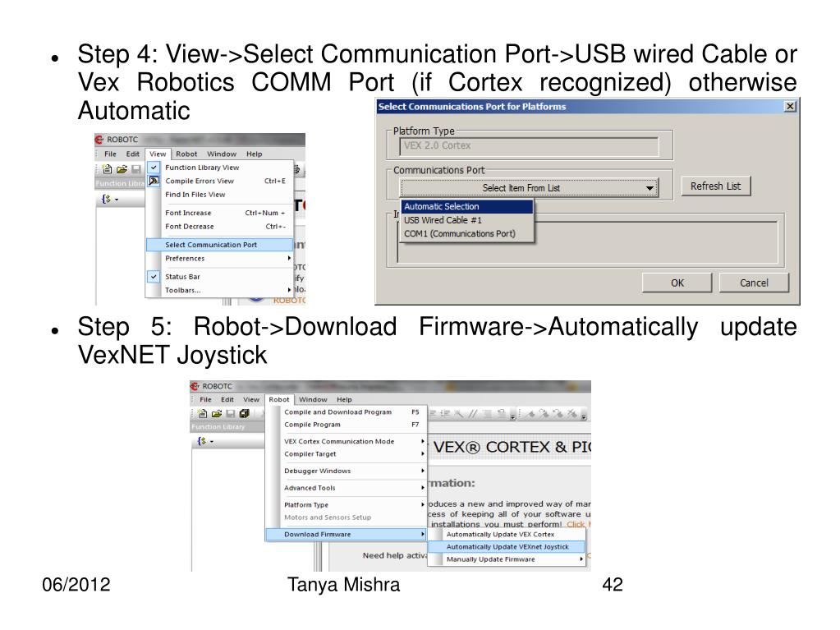Screen dimensions: 840x630
Task: Choose Select Communication Port in the View menu
Action: click(x=219, y=245)
